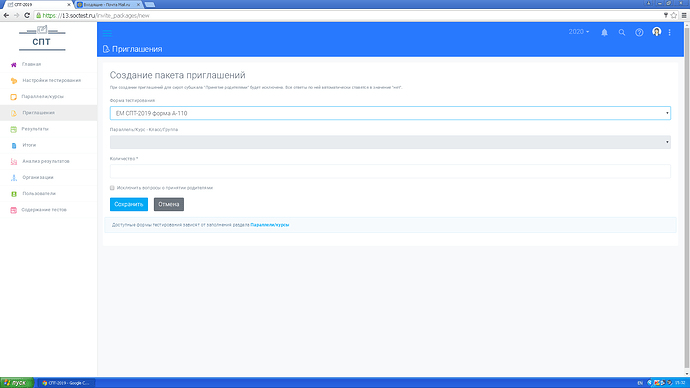Click the Содержание тестов sidebar icon
690x388 pixels.
point(14,210)
